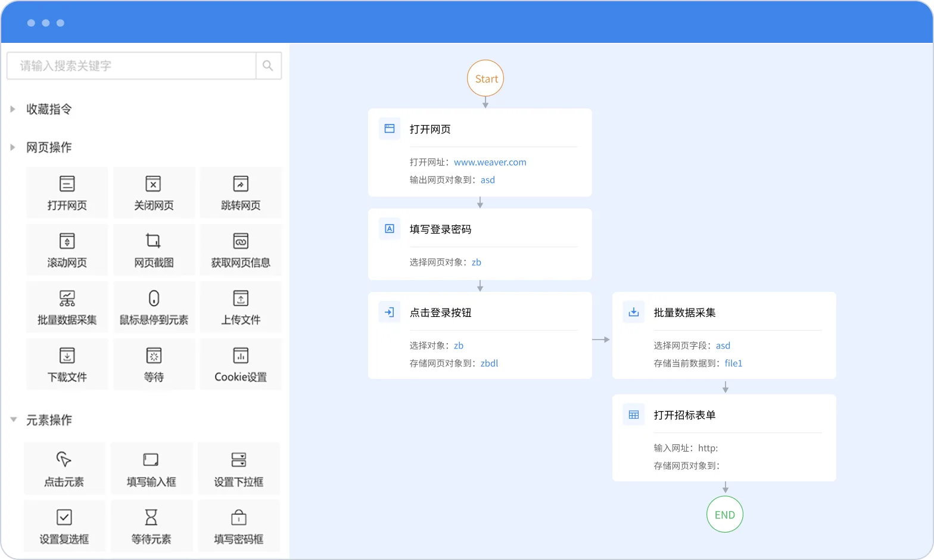This screenshot has height=560, width=934.
Task: Click the 打开网页 flow step icon
Action: tap(390, 129)
